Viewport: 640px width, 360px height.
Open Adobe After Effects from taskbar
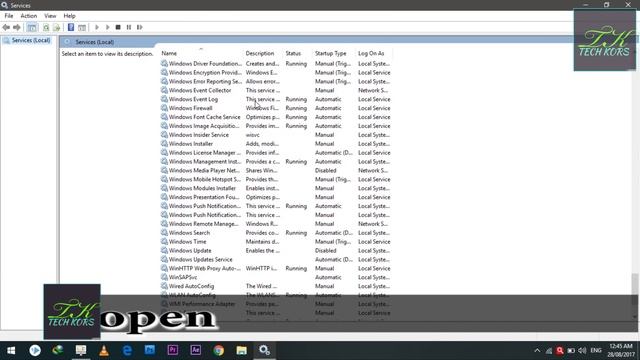(x=196, y=350)
